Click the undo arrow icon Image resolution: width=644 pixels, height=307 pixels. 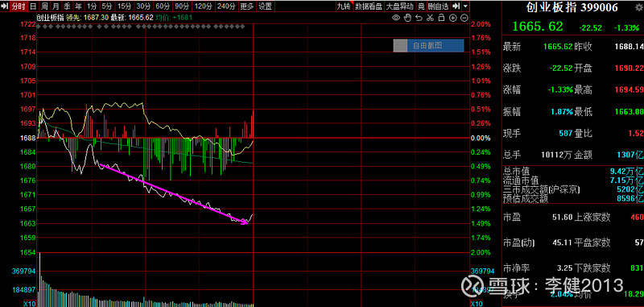point(419,18)
